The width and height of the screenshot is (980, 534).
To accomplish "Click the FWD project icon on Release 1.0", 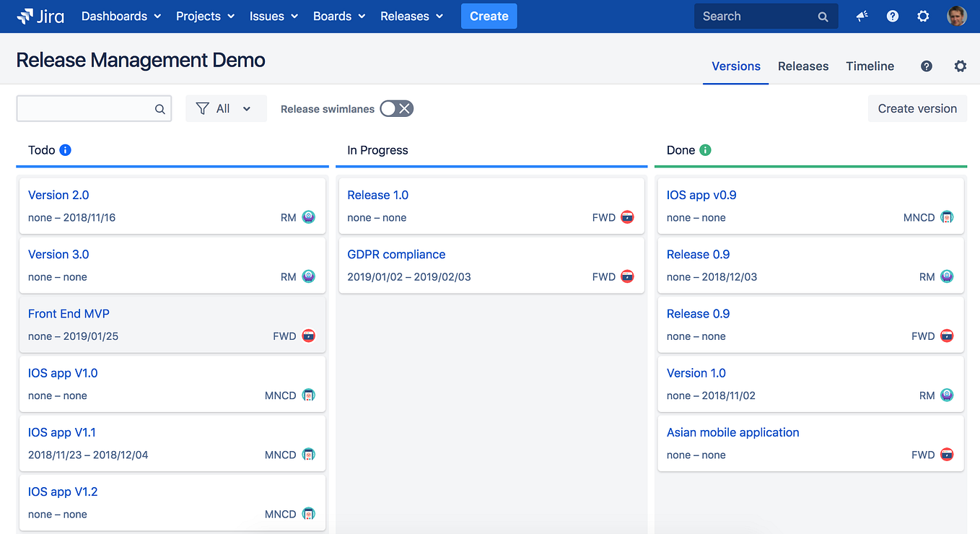I will coord(626,216).
